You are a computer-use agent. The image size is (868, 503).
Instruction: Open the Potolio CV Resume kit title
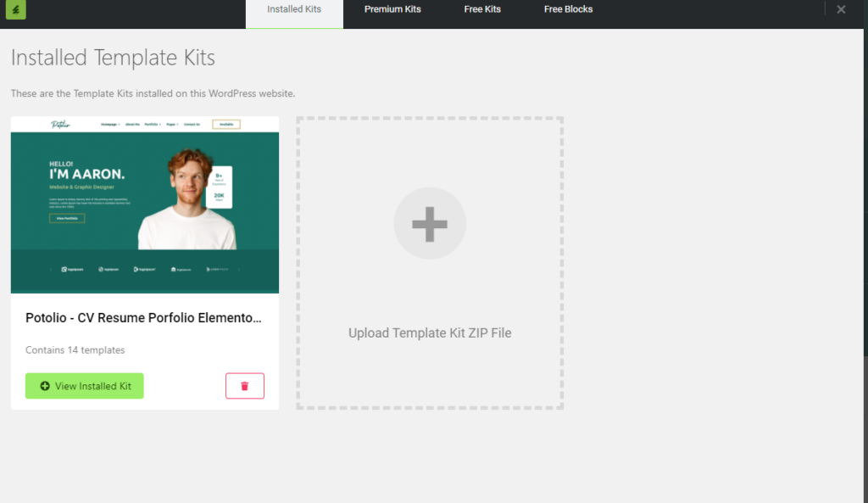(x=143, y=318)
